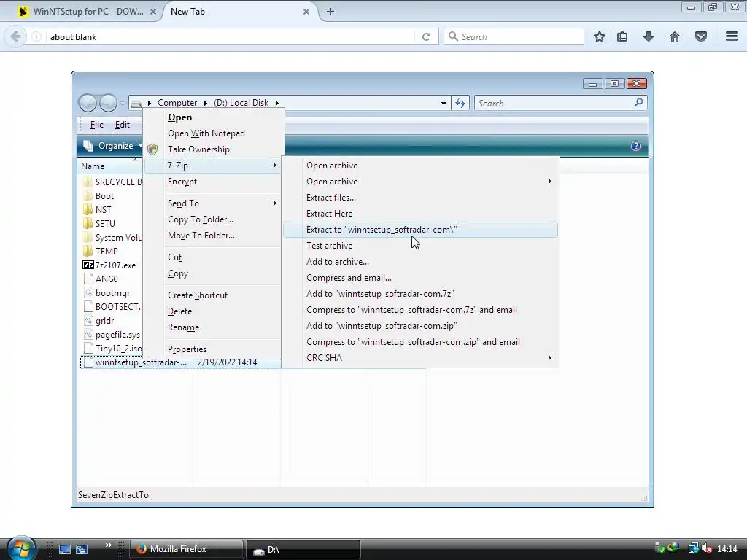Switch to WinNTSetup for PC tab

point(88,12)
